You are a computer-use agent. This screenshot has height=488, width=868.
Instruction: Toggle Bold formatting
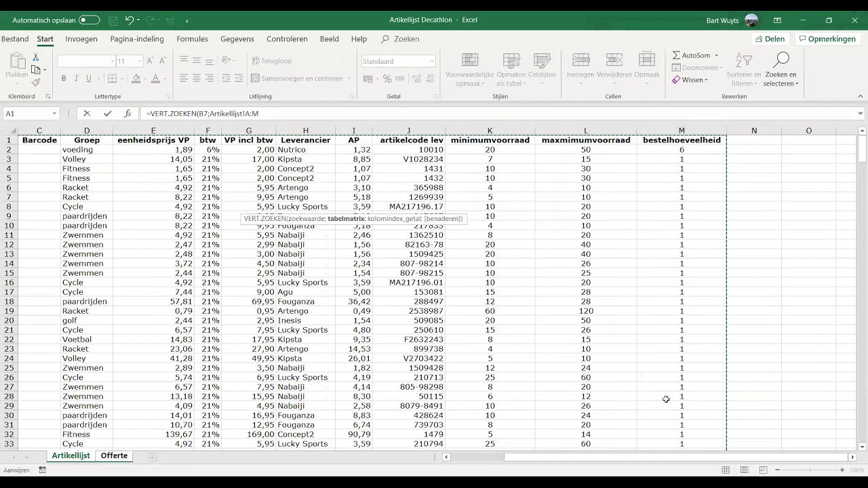64,79
